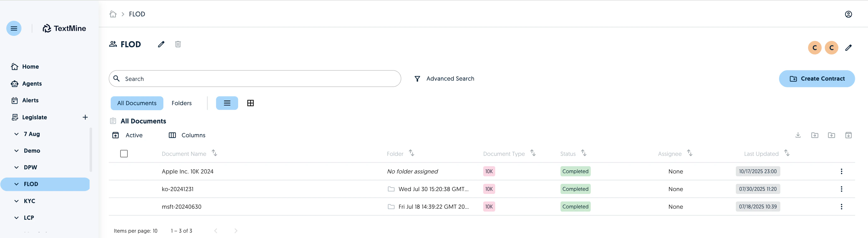Viewport: 868px width, 238px height.
Task: Open Alerts in the sidebar
Action: (x=25, y=100)
